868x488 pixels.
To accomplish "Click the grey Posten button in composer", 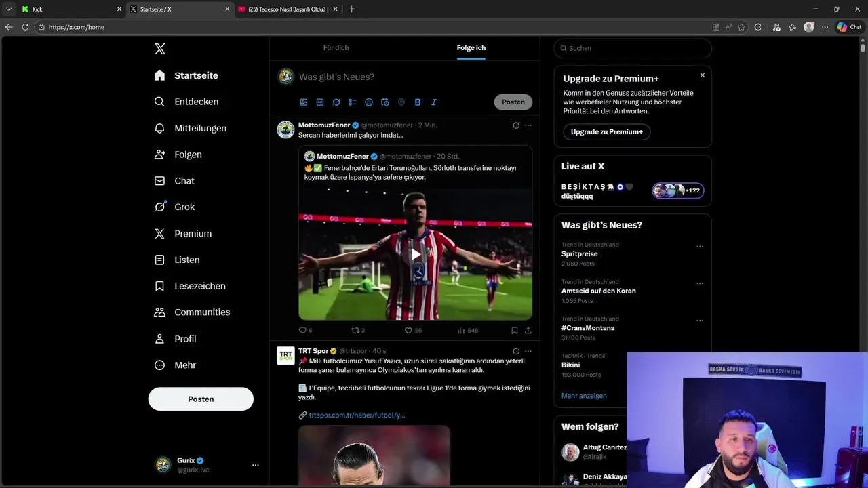I will [x=513, y=102].
